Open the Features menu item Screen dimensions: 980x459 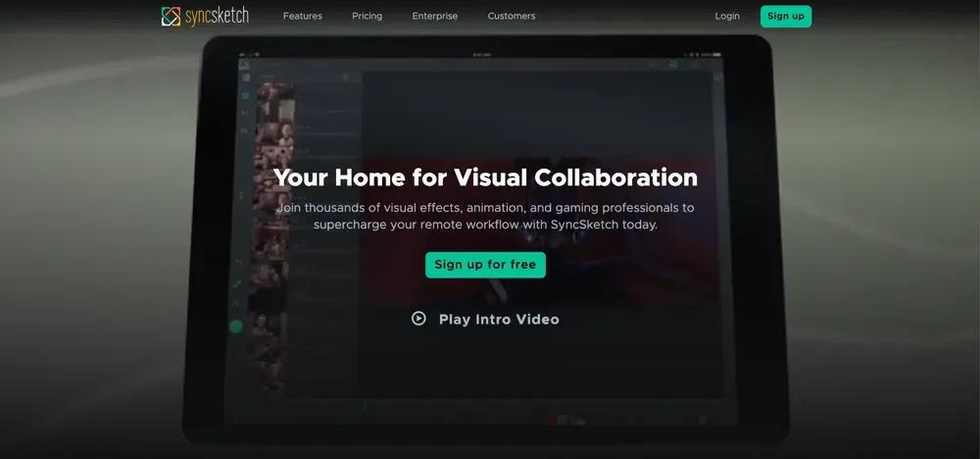coord(303,17)
